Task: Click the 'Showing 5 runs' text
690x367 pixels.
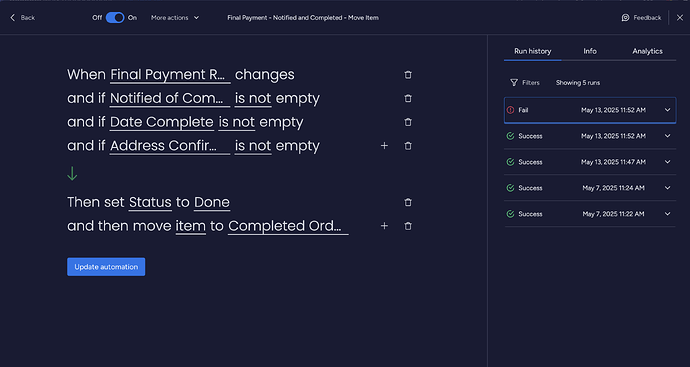Action: pos(578,83)
